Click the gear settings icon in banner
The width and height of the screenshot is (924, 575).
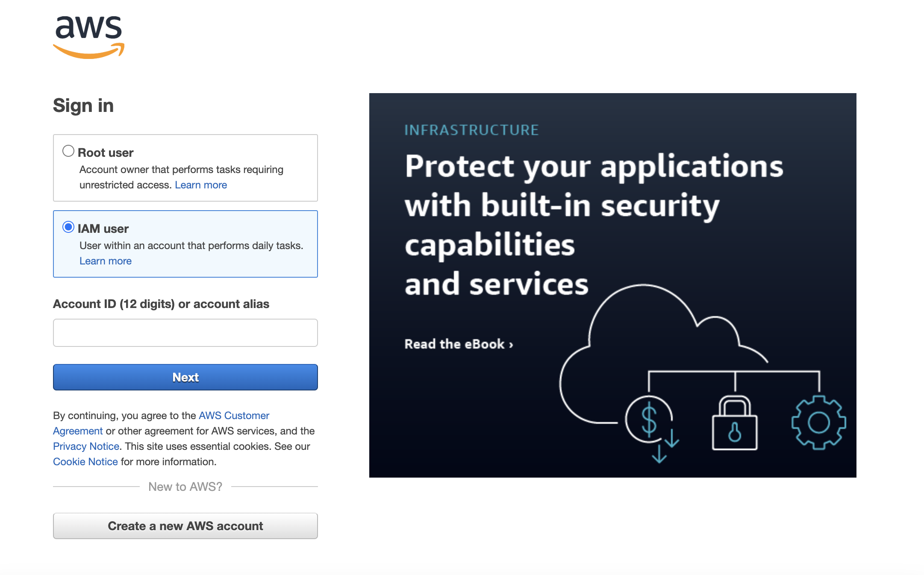(x=818, y=423)
